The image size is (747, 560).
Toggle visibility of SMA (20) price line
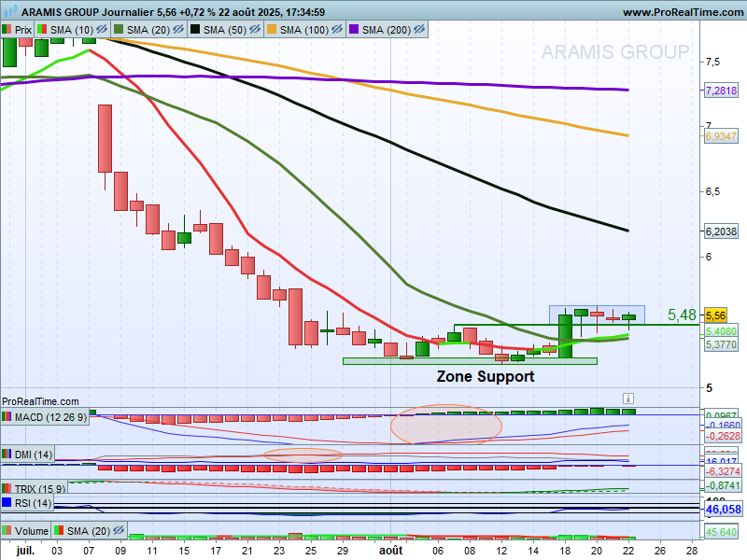click(178, 30)
